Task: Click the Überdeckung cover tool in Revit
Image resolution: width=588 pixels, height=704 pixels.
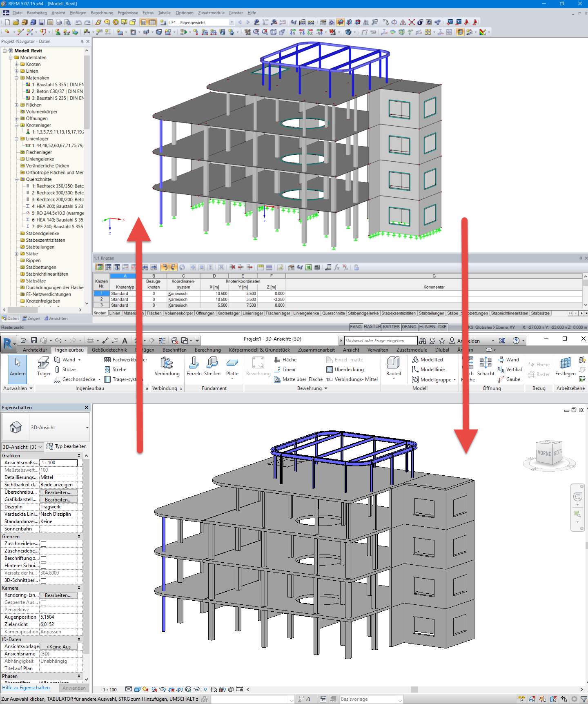Action: (345, 370)
